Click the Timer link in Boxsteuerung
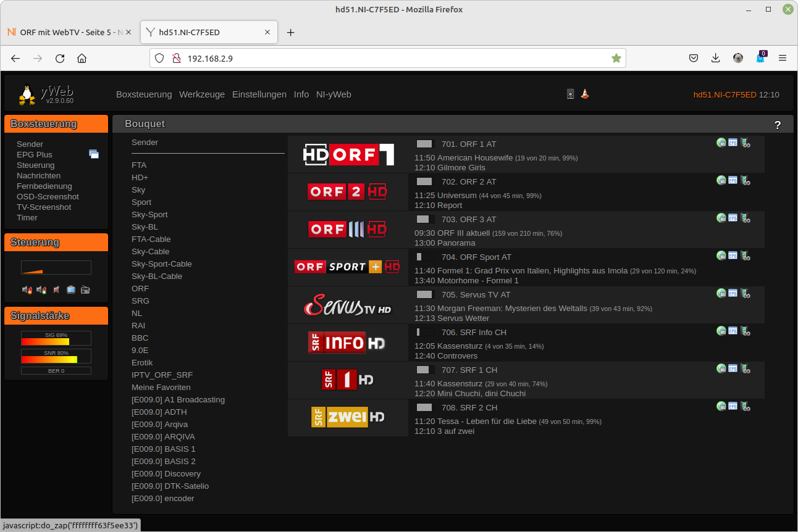The width and height of the screenshot is (798, 532). pos(27,218)
